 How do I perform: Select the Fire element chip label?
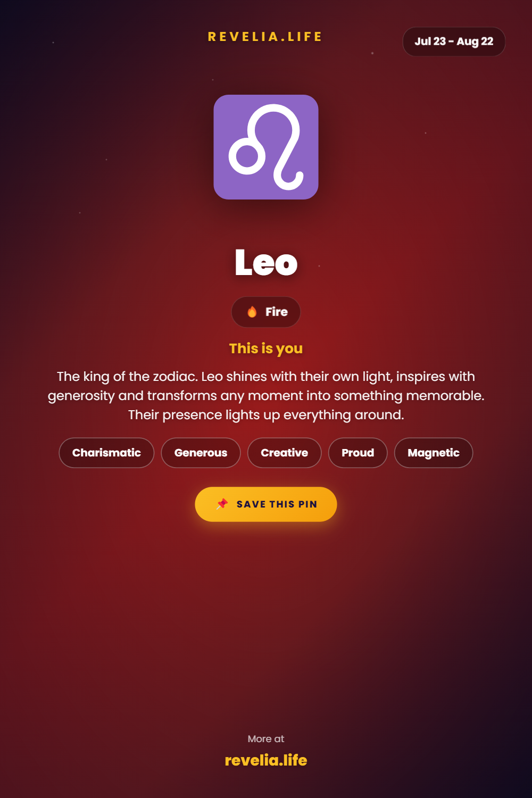pos(277,312)
